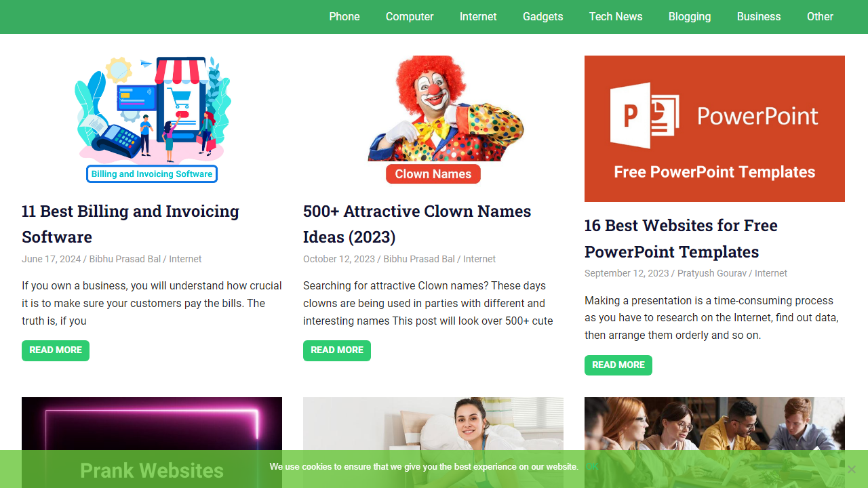Accept cookies with the OK button
Image resolution: width=868 pixels, height=488 pixels.
click(x=592, y=467)
